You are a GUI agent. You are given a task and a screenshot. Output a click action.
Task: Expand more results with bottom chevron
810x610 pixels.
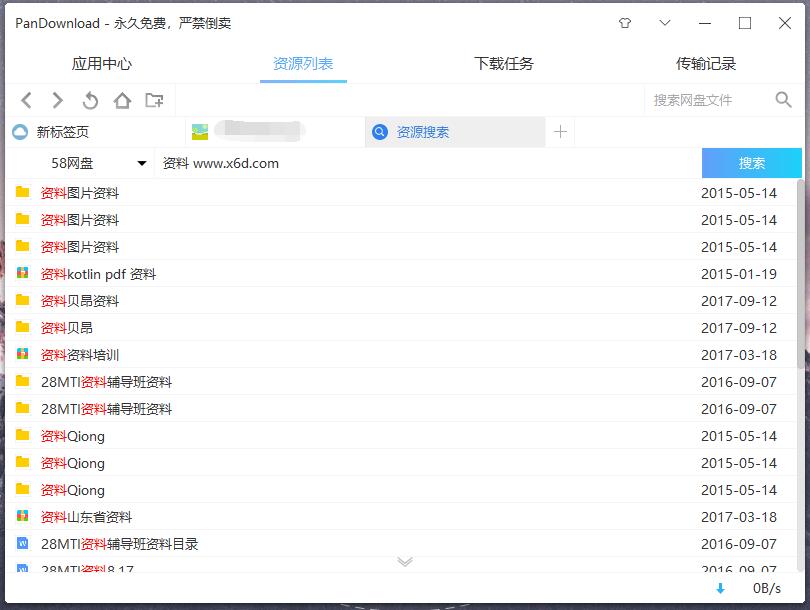tap(405, 562)
